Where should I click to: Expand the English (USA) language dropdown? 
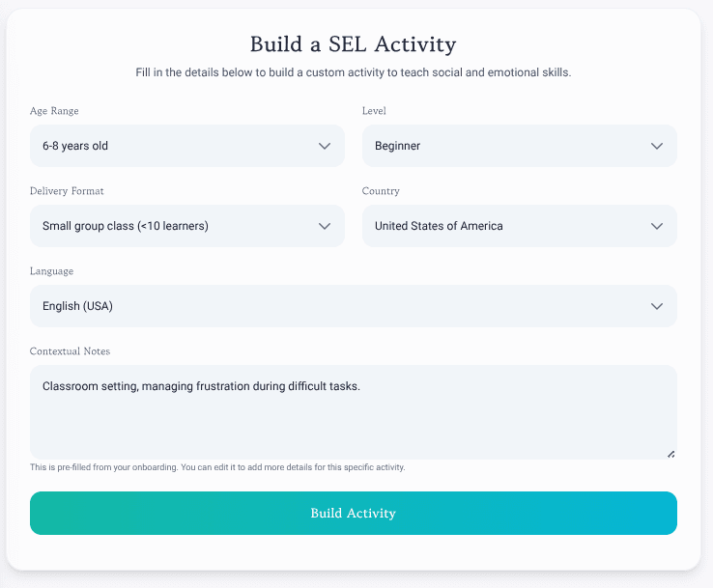(354, 306)
